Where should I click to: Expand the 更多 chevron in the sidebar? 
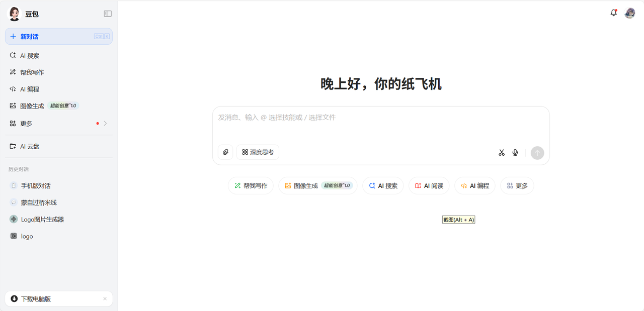tap(105, 123)
